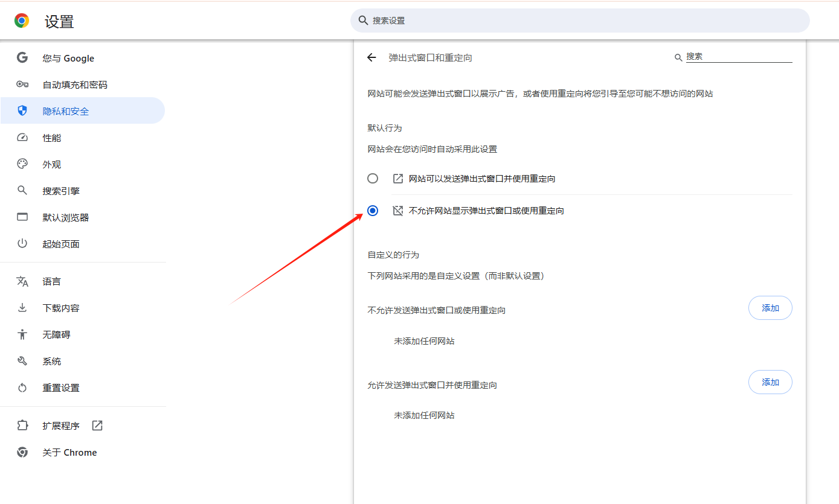Select radio 网站可以发送弹出式窗口并使用重定向
The width and height of the screenshot is (839, 504).
[x=373, y=179]
